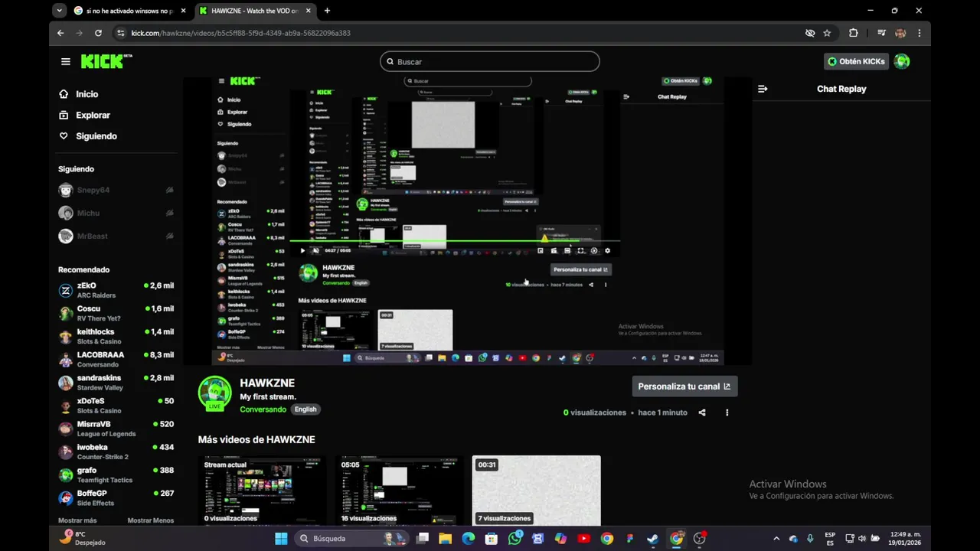
Task: Open Task View from taskbar
Action: pyautogui.click(x=422, y=539)
